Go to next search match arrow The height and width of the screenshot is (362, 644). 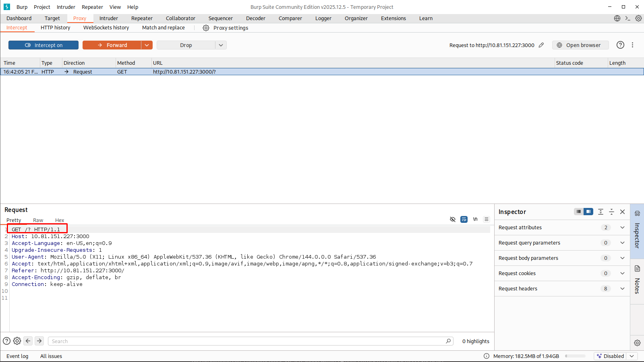(39, 341)
